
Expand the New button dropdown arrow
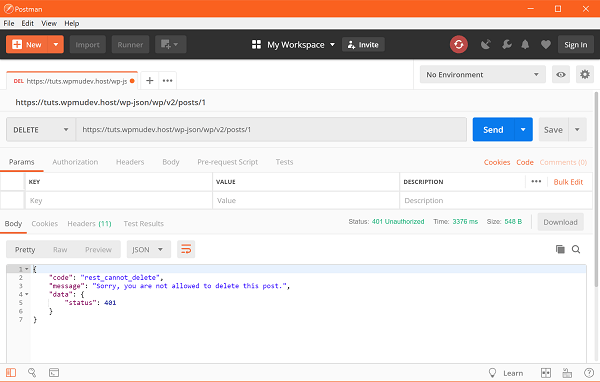[56, 45]
